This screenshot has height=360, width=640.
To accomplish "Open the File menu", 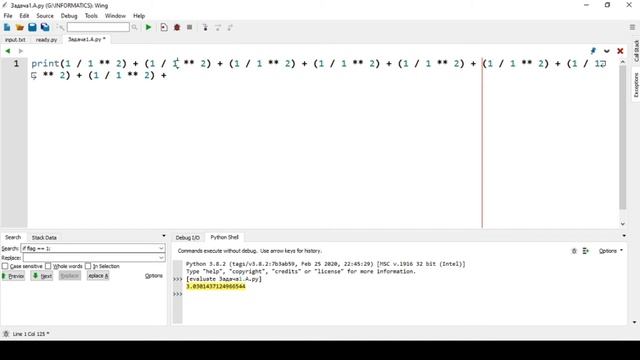I will click(8, 16).
